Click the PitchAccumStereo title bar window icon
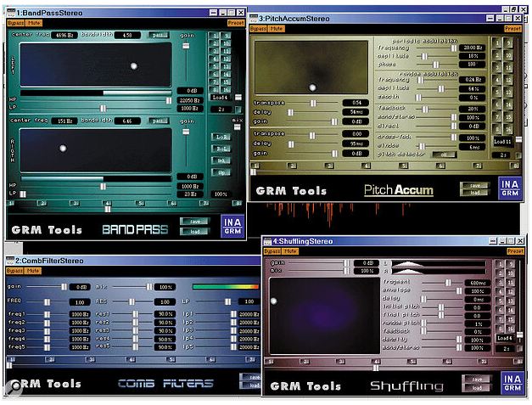The image size is (532, 405). coord(254,19)
